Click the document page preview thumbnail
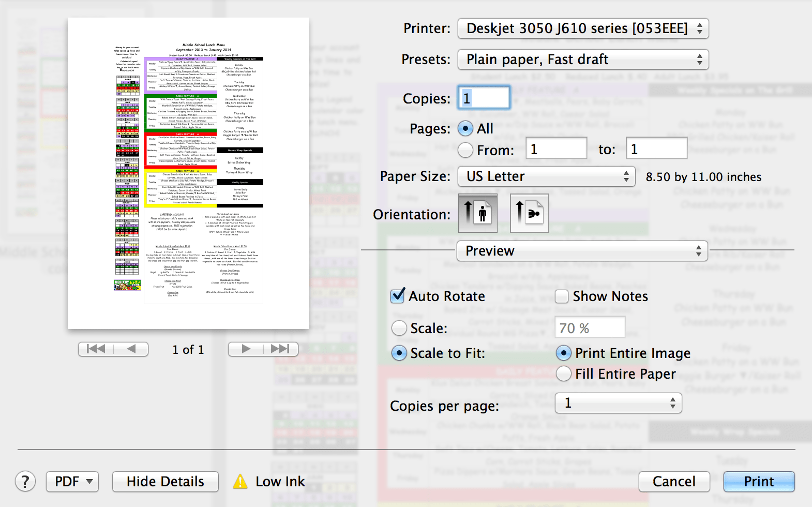The image size is (812, 507). 188,173
